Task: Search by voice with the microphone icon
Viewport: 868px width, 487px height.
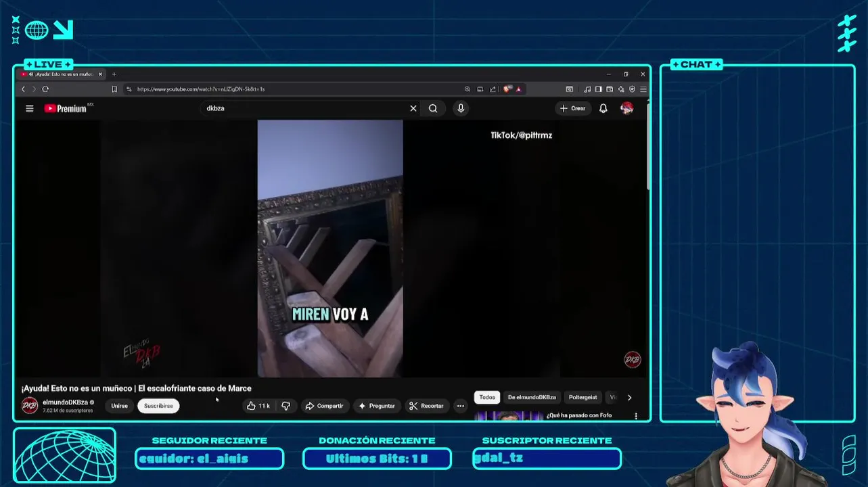Action: (461, 108)
